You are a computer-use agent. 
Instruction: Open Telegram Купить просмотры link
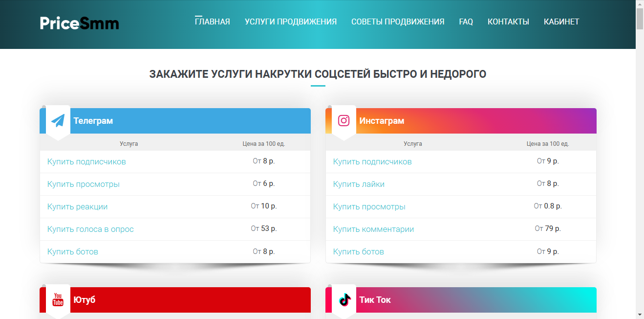(84, 184)
